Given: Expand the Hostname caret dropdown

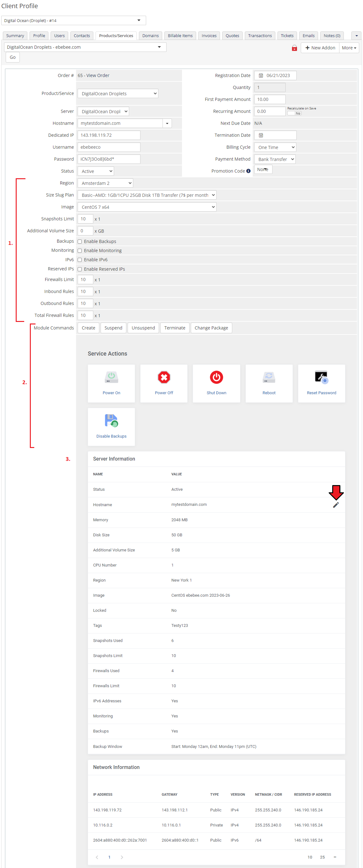Looking at the screenshot, I should click(167, 123).
